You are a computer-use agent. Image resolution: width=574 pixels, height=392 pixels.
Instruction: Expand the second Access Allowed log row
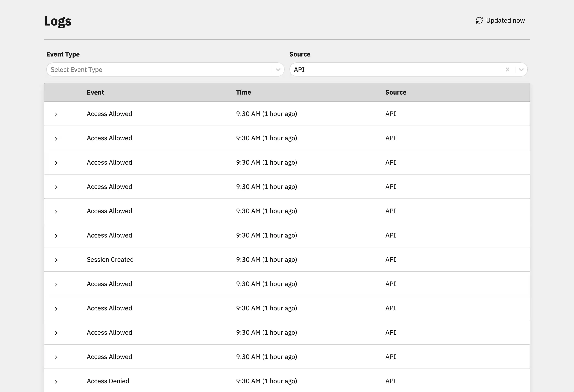56,139
